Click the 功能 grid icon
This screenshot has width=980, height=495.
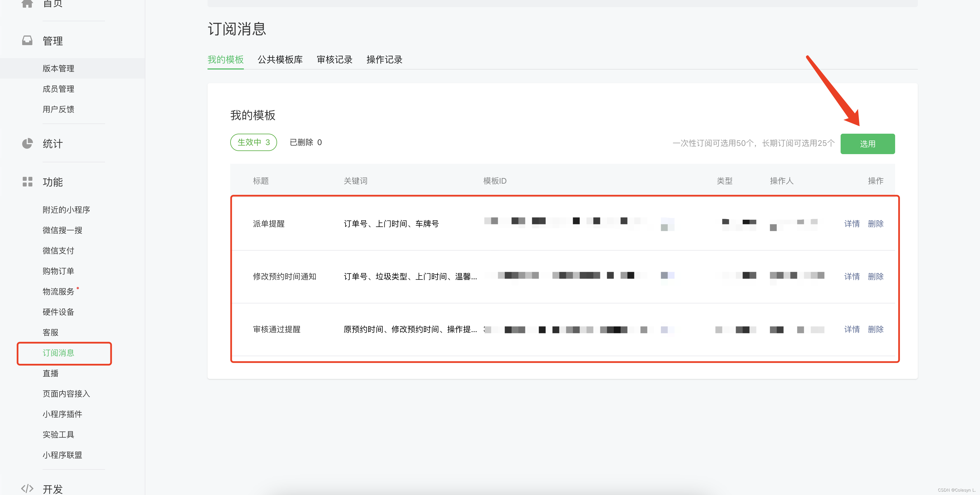click(x=27, y=182)
